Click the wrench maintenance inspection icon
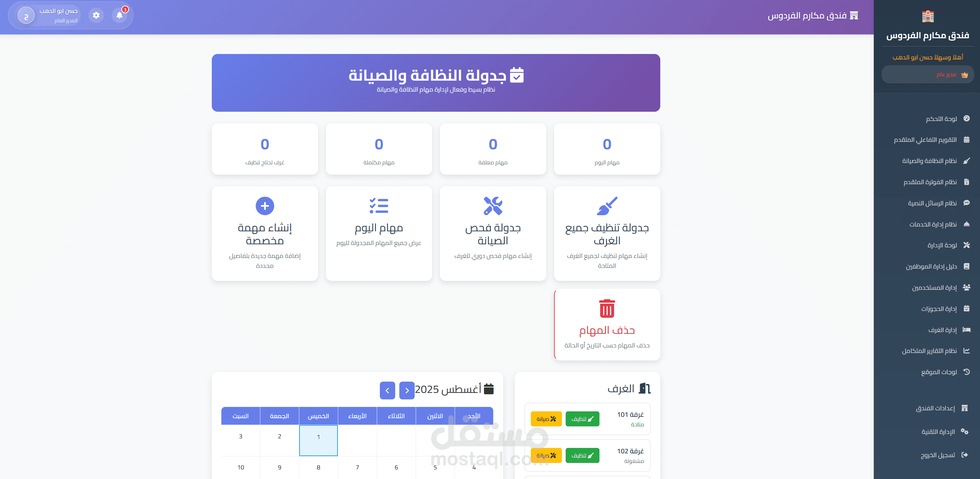 pyautogui.click(x=493, y=206)
